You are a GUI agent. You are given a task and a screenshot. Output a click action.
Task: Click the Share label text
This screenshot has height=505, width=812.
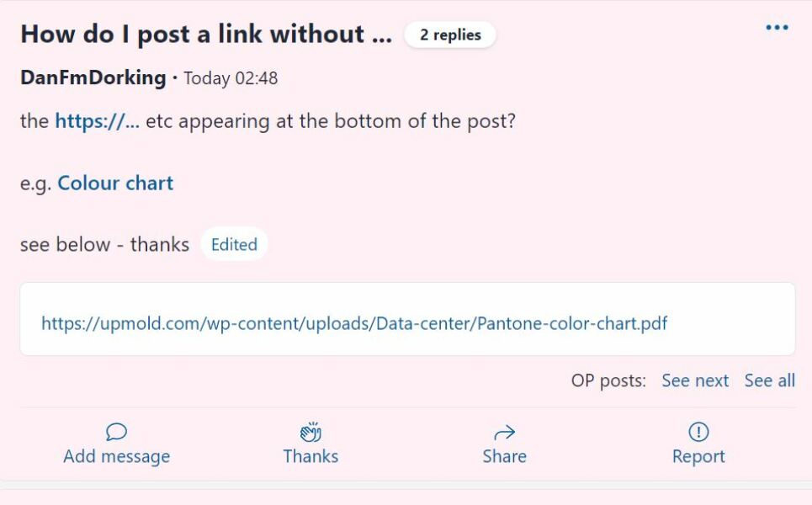tap(504, 456)
